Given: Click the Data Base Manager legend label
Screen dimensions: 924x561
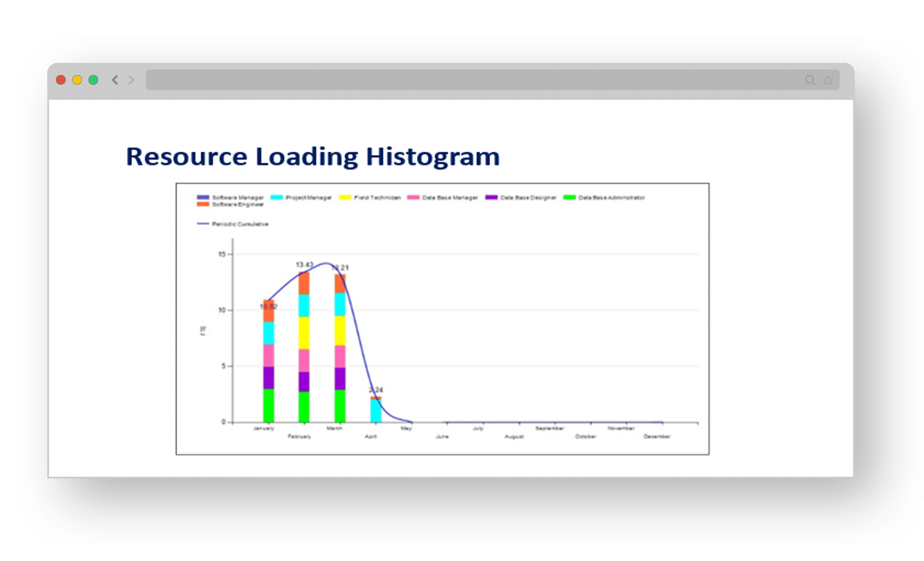Looking at the screenshot, I should coord(450,197).
